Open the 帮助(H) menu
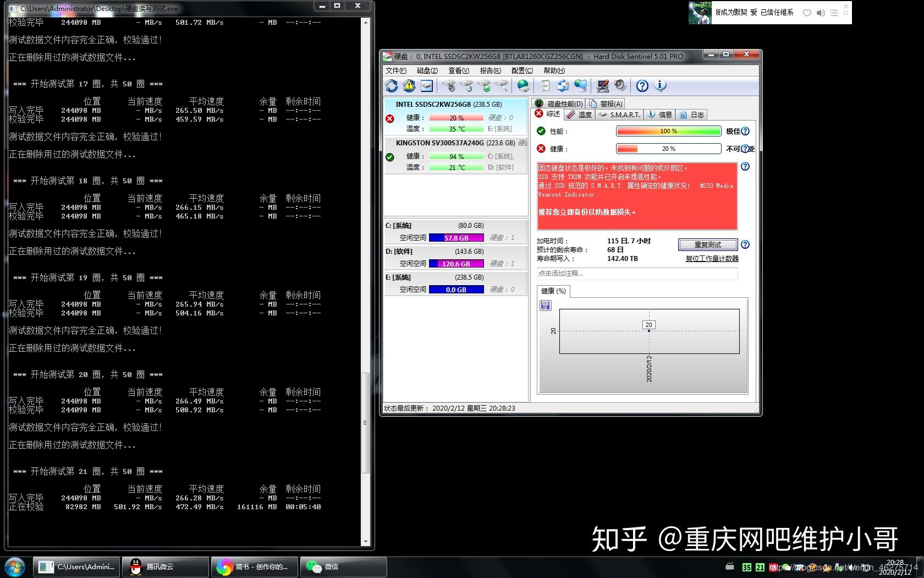This screenshot has height=578, width=924. (554, 70)
